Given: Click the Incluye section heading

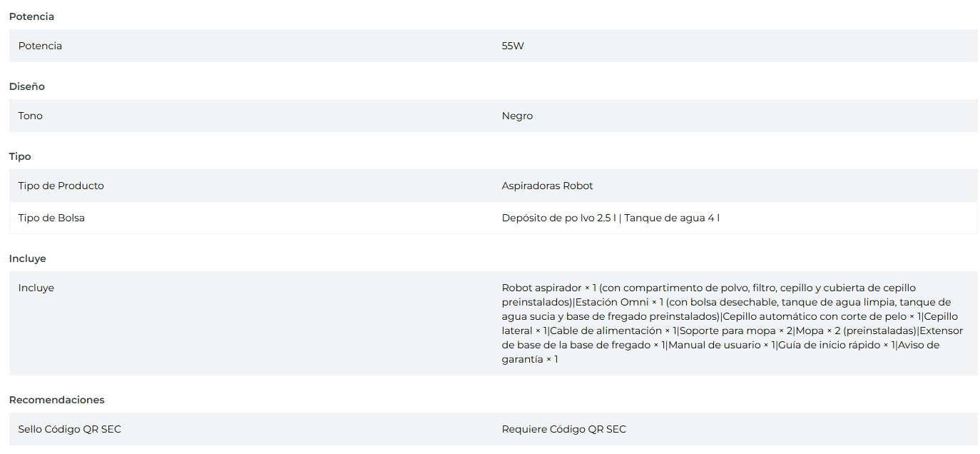Looking at the screenshot, I should pos(27,258).
